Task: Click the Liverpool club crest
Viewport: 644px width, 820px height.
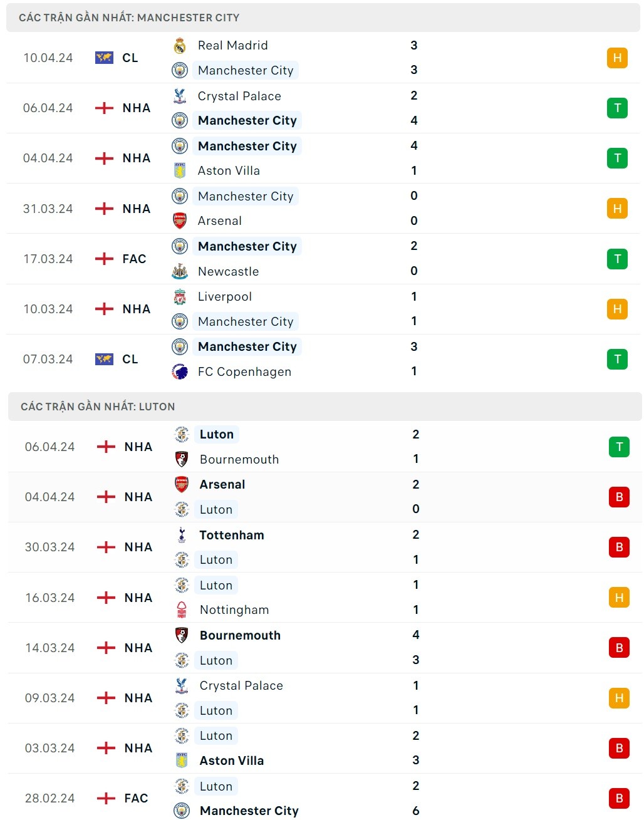Action: point(180,297)
